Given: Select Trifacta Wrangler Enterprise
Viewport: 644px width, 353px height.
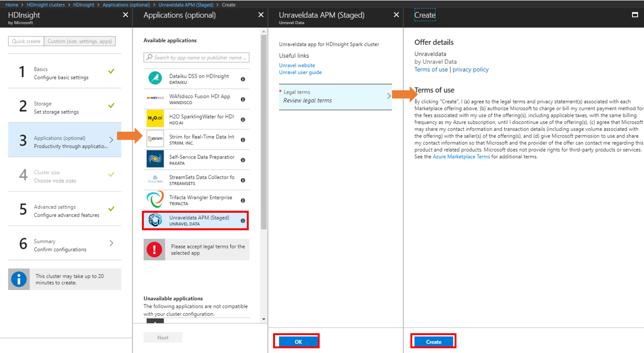Looking at the screenshot, I should click(x=196, y=200).
